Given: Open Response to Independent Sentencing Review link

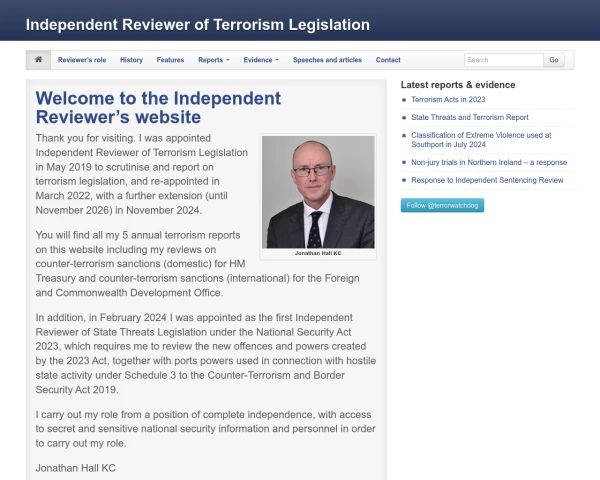Looking at the screenshot, I should pyautogui.click(x=487, y=180).
